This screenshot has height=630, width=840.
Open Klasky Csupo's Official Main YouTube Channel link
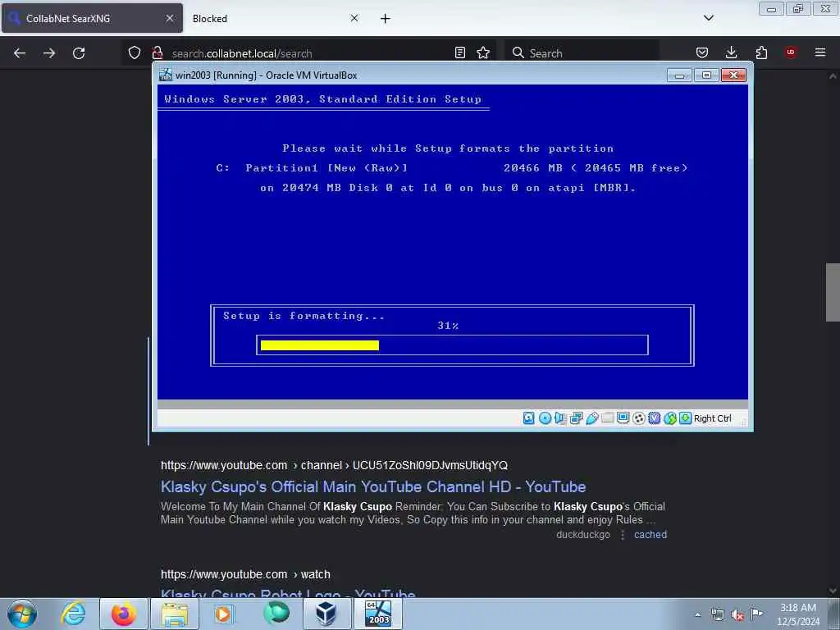[373, 487]
